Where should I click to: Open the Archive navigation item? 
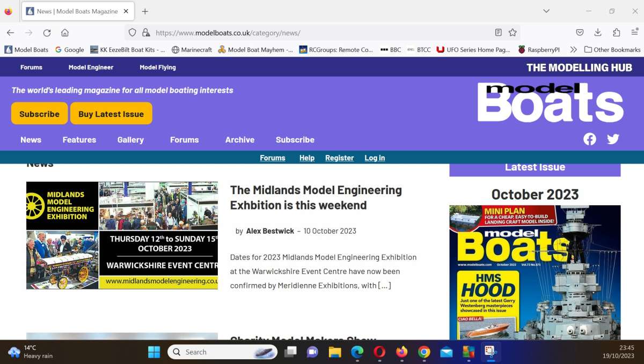click(x=240, y=139)
